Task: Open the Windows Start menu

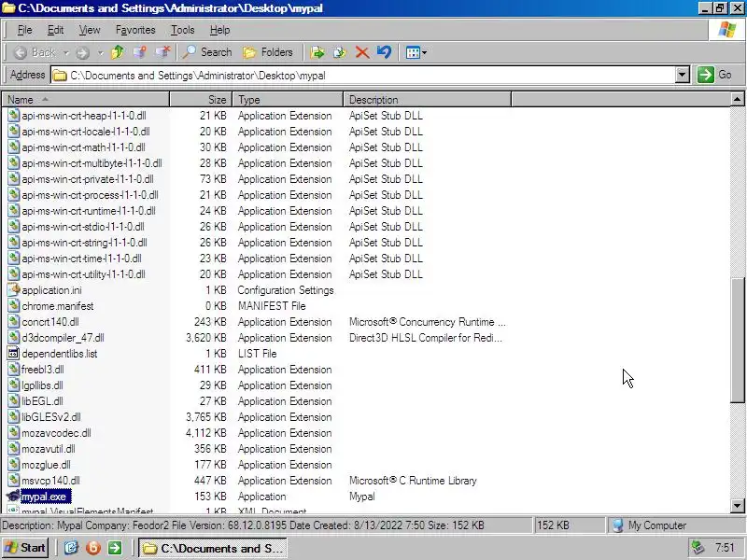Action: click(x=25, y=548)
